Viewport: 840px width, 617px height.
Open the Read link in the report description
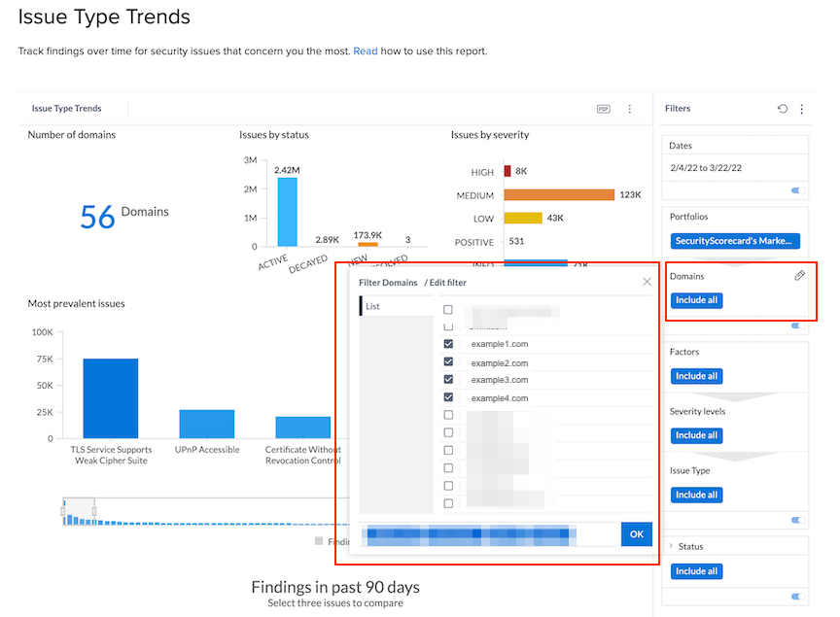365,51
